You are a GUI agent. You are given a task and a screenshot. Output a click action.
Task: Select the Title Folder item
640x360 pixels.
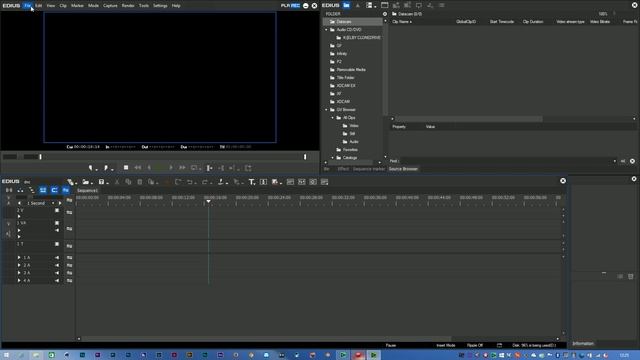(345, 78)
